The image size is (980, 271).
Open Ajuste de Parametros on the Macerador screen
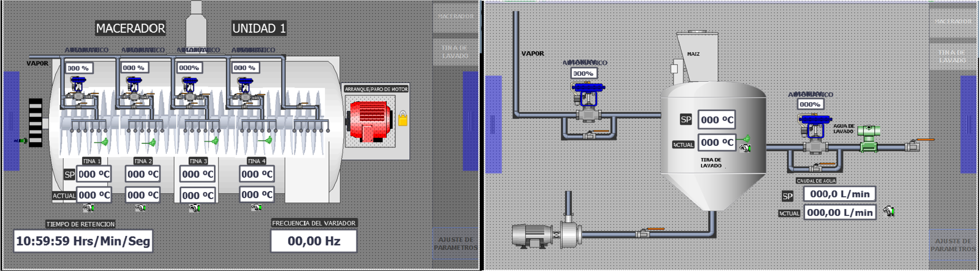pyautogui.click(x=455, y=244)
